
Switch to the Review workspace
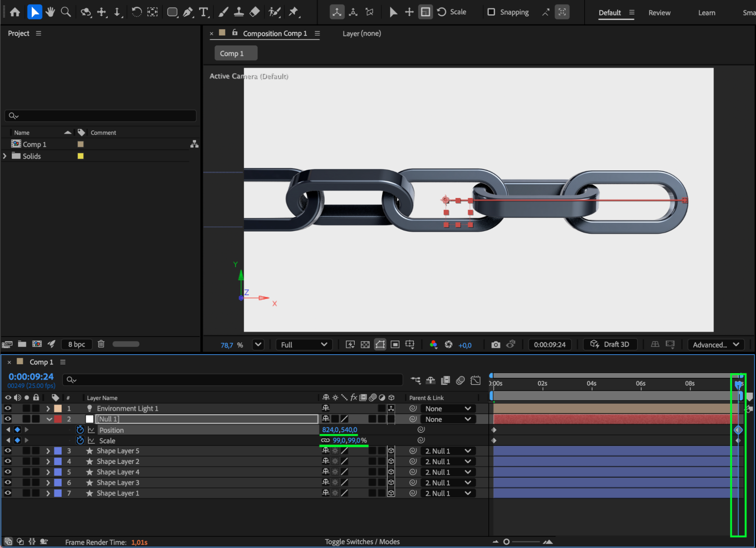(659, 13)
